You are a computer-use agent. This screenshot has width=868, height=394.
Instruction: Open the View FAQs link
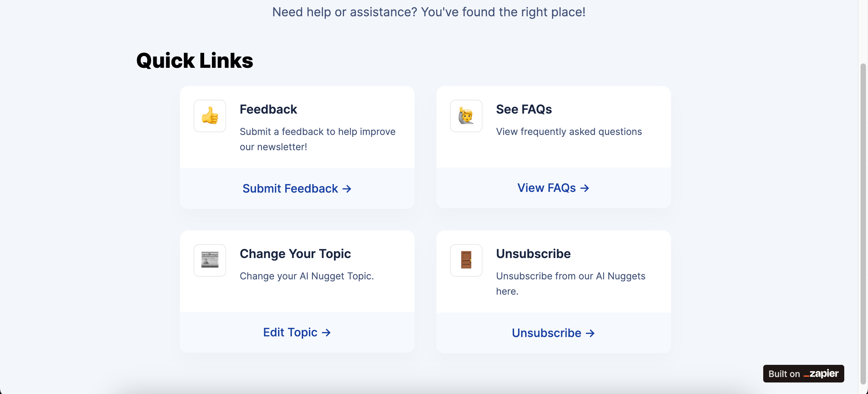pyautogui.click(x=553, y=188)
